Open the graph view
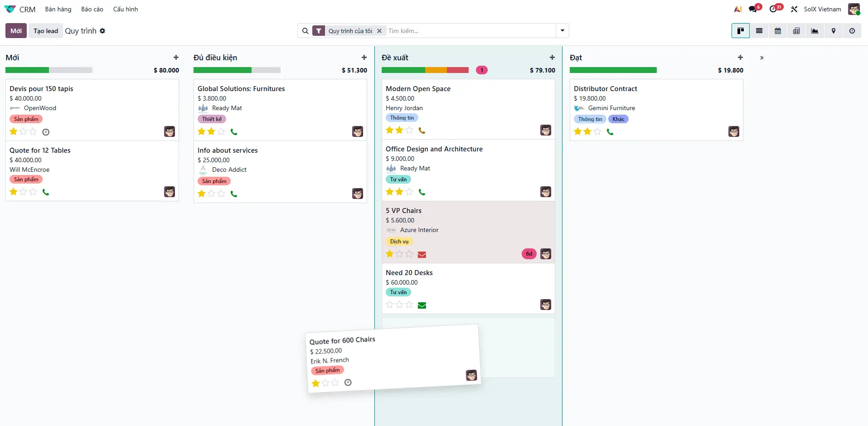The image size is (868, 426). (x=815, y=31)
